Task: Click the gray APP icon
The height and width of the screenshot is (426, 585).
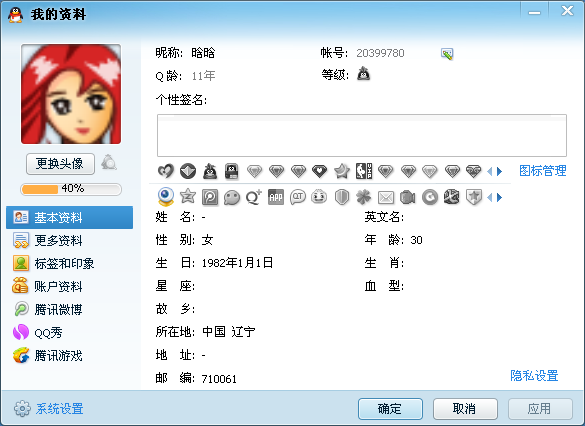Action: coord(276,197)
